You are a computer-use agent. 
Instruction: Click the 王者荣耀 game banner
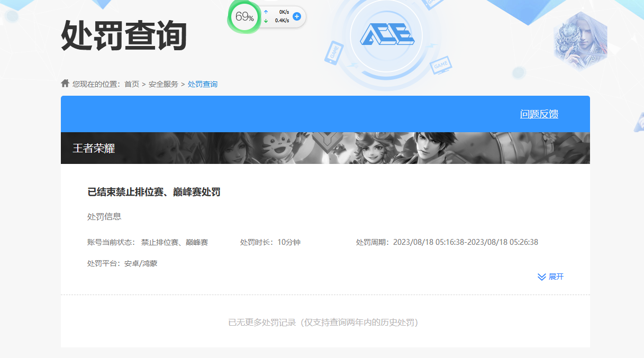click(325, 148)
